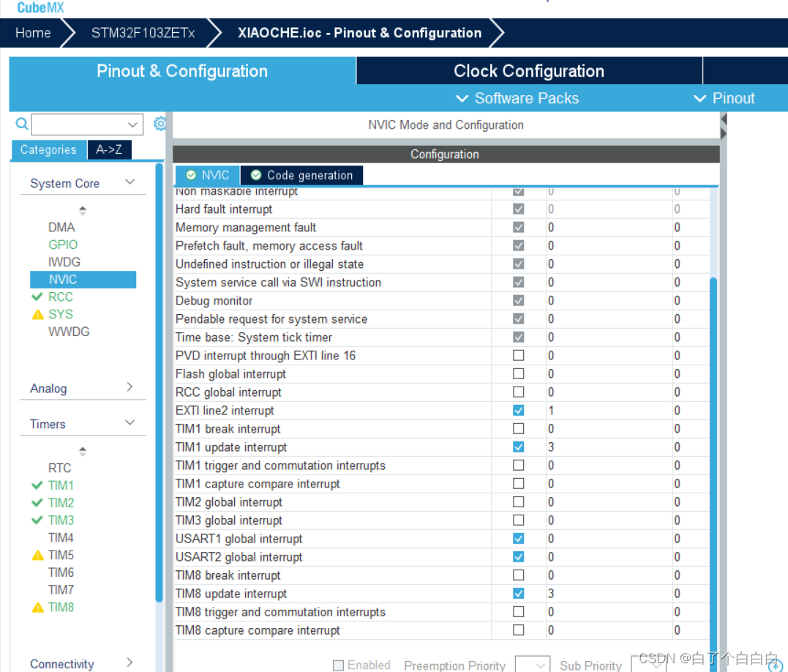Uncheck USART1 global interrupt
The image size is (788, 672).
coord(518,539)
